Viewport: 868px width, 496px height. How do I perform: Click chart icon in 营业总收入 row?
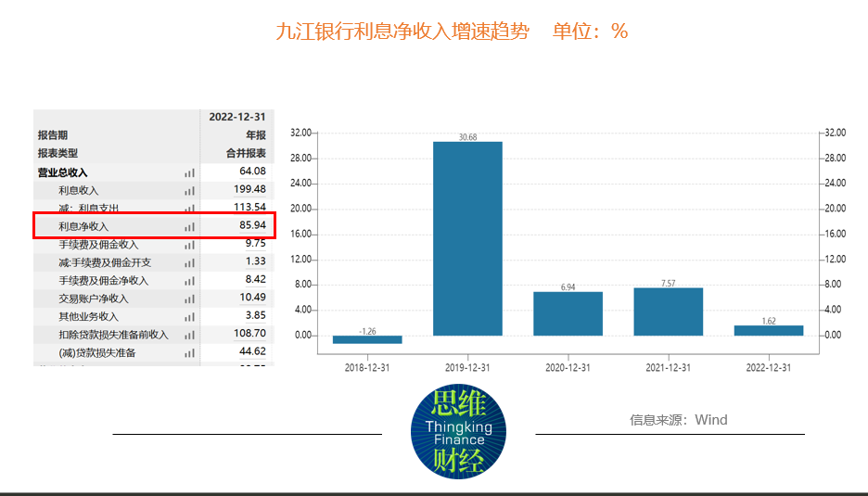click(190, 173)
